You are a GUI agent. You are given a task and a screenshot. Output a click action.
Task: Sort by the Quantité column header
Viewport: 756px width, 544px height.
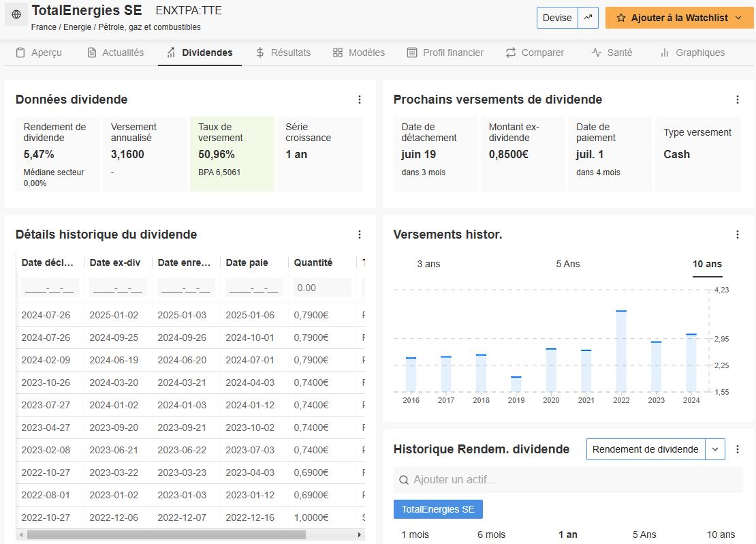[x=313, y=262]
